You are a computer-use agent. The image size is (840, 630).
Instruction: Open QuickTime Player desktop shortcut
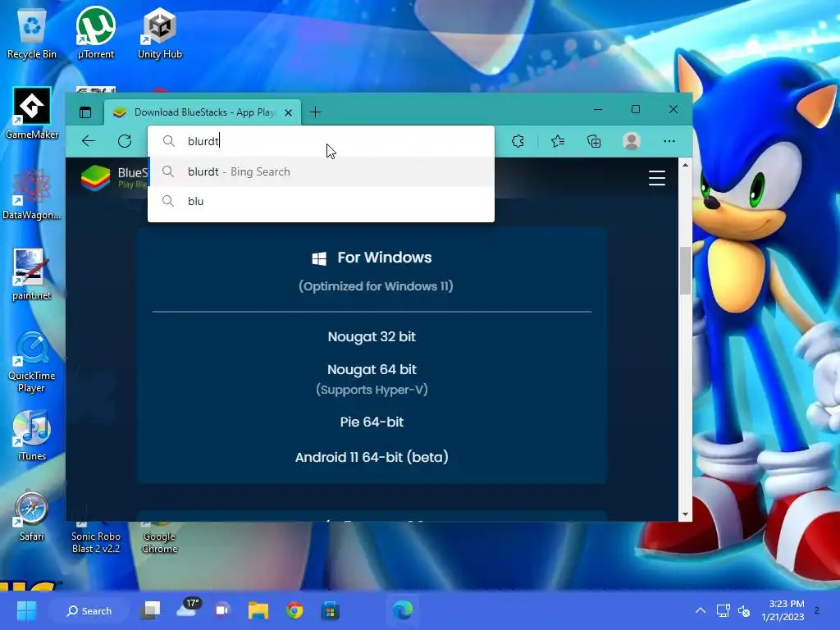click(32, 362)
